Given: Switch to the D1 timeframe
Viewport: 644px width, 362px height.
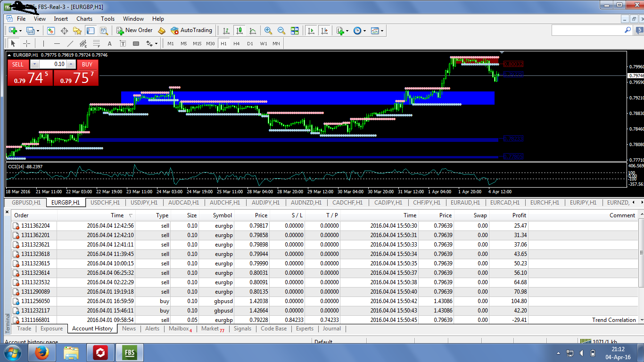Looking at the screenshot, I should (x=250, y=43).
